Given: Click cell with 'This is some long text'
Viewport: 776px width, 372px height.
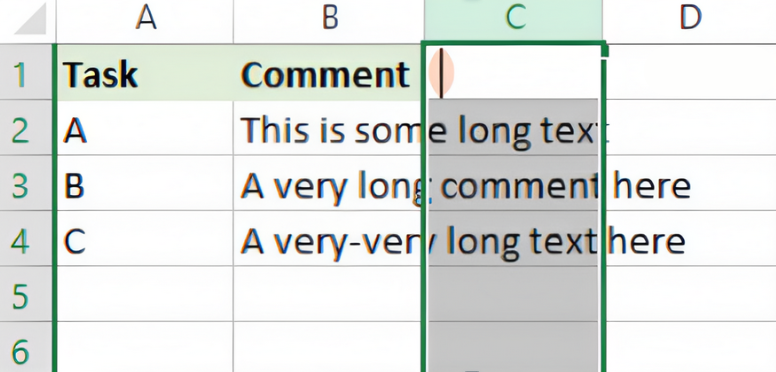Looking at the screenshot, I should 327,128.
